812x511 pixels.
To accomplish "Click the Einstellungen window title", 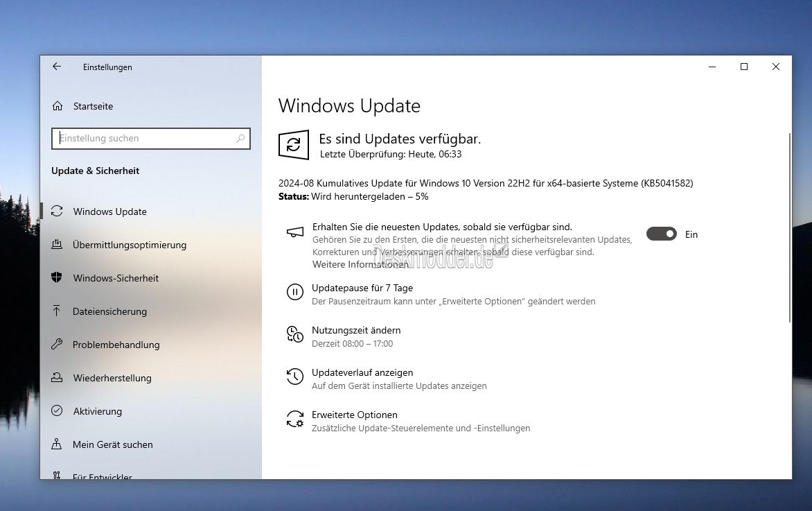I will pos(107,67).
